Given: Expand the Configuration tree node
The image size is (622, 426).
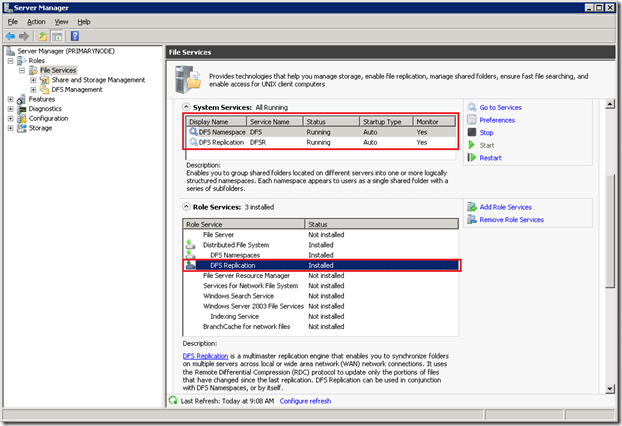Looking at the screenshot, I should click(x=11, y=118).
